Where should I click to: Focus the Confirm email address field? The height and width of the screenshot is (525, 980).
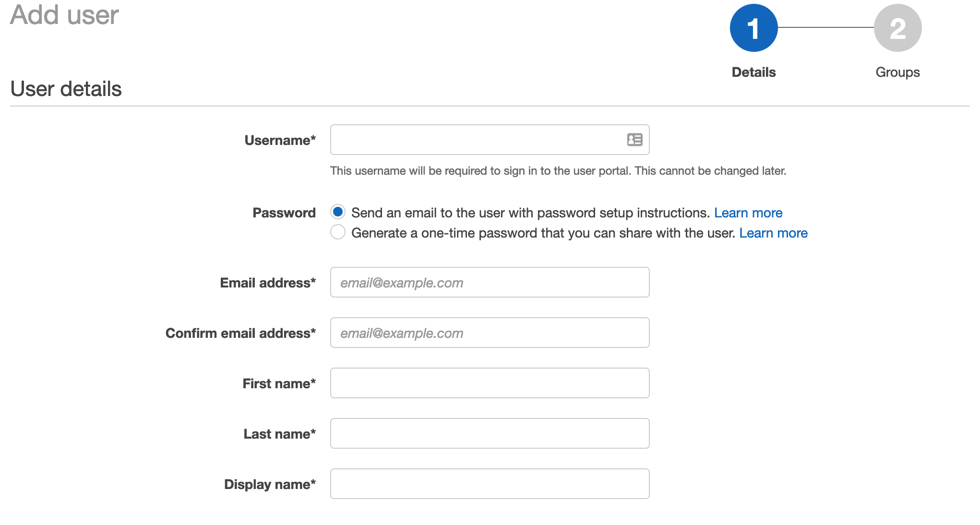490,333
